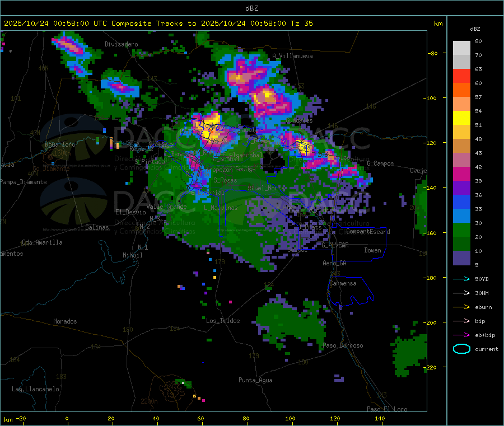Select the Bowen place label
The image size is (504, 426).
coord(372,250)
